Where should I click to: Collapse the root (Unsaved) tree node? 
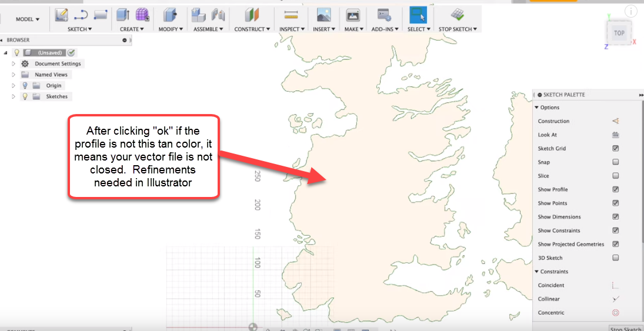point(6,52)
